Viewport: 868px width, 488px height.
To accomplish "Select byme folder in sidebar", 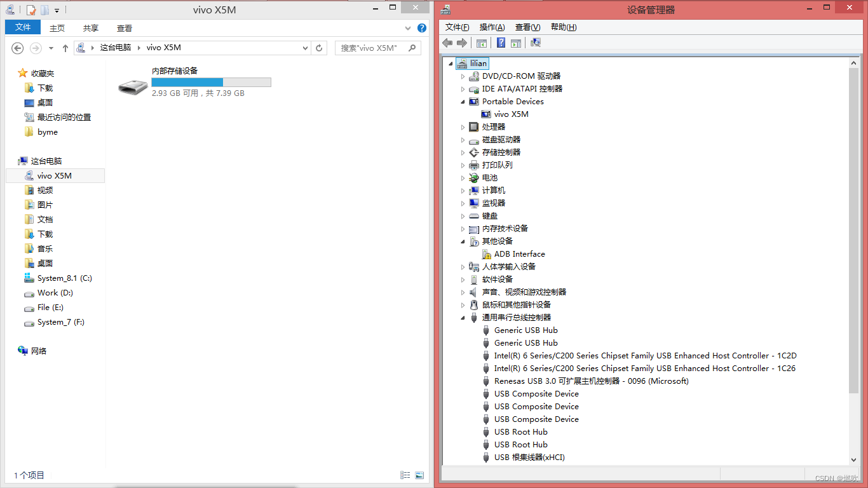I will pos(48,132).
